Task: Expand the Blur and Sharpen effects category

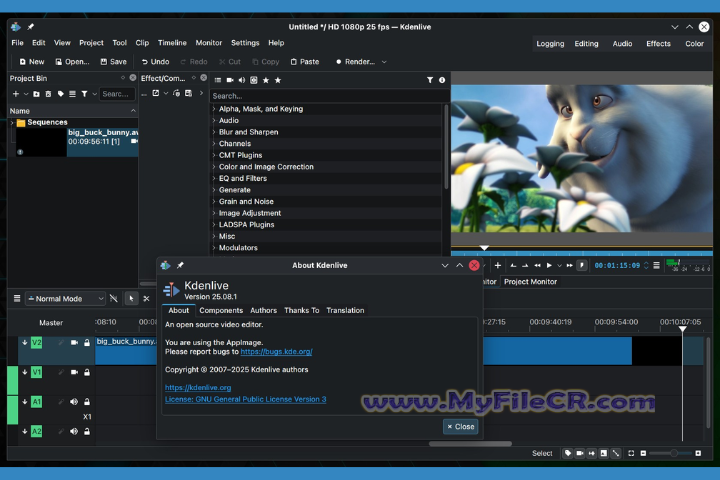Action: tap(214, 132)
